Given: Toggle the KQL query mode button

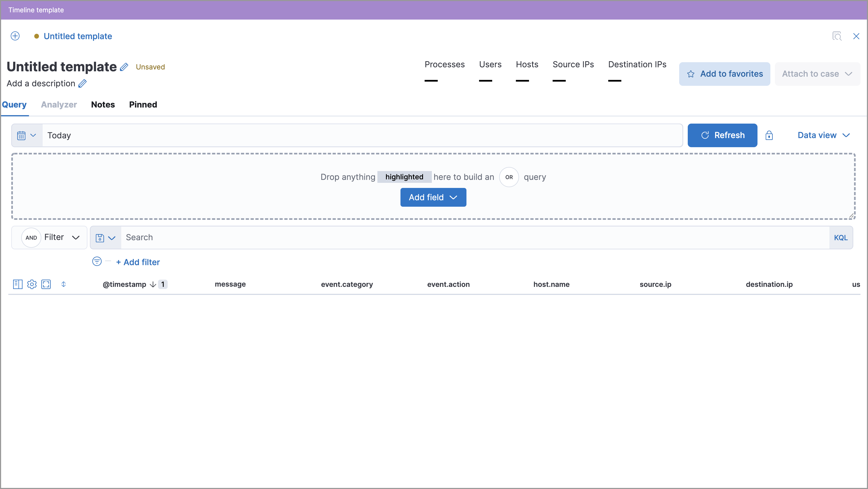Looking at the screenshot, I should pyautogui.click(x=841, y=237).
